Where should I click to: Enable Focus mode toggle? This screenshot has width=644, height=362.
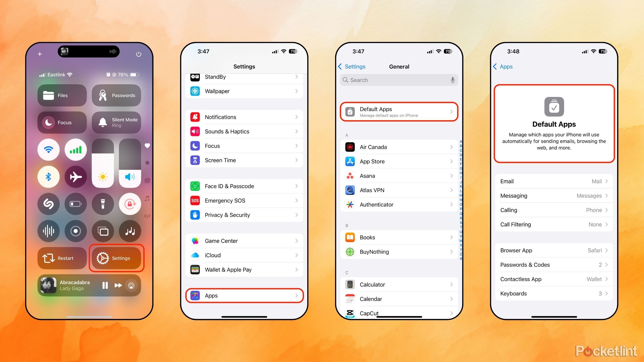click(x=64, y=122)
